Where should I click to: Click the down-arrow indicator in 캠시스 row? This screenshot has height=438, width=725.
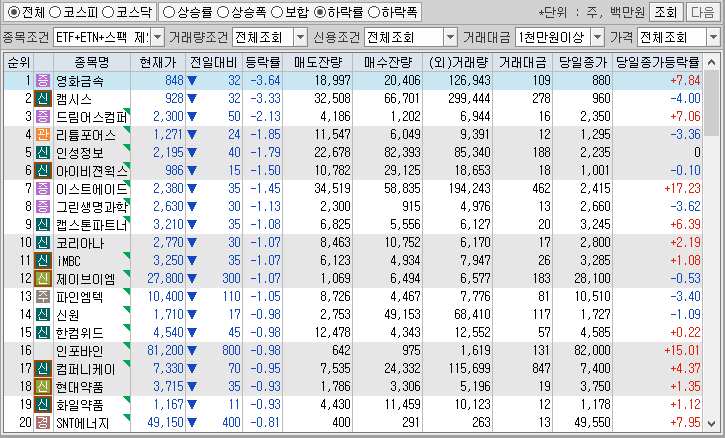192,99
